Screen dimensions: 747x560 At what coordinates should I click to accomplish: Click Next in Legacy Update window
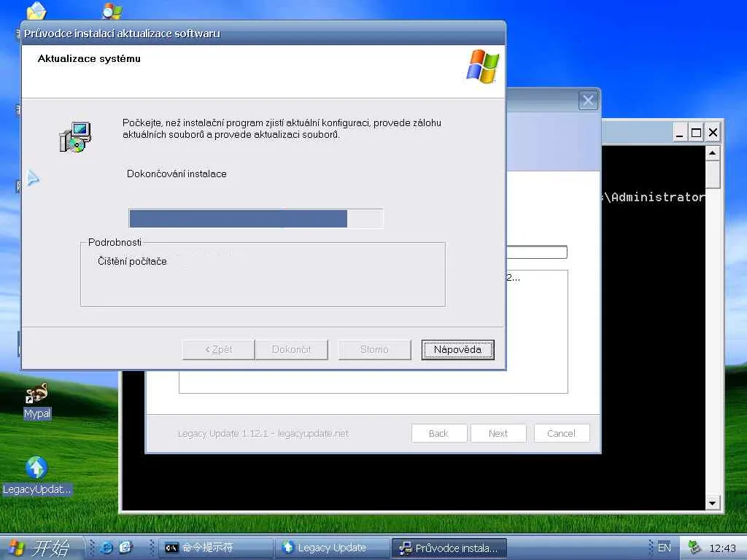click(498, 433)
